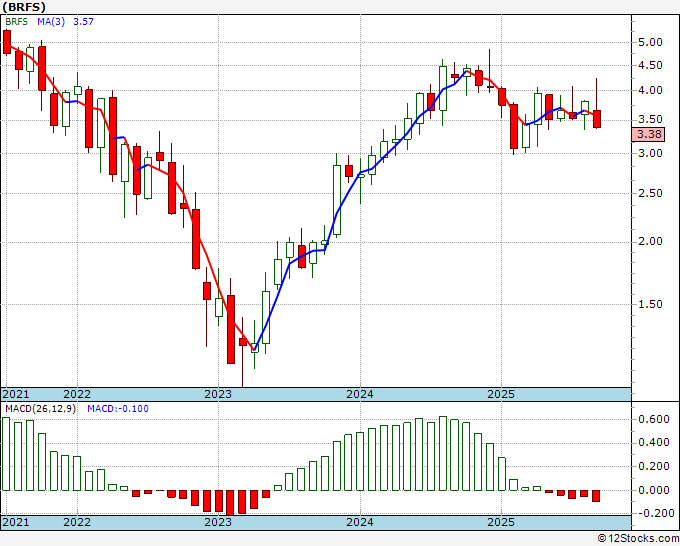Select 2025 on the price chart timeline
The image size is (680, 546).
click(501, 394)
